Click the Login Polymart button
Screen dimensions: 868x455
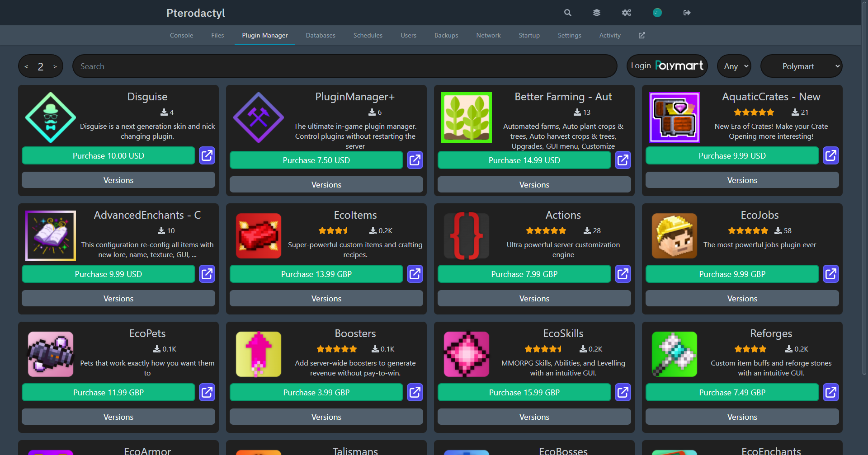667,66
